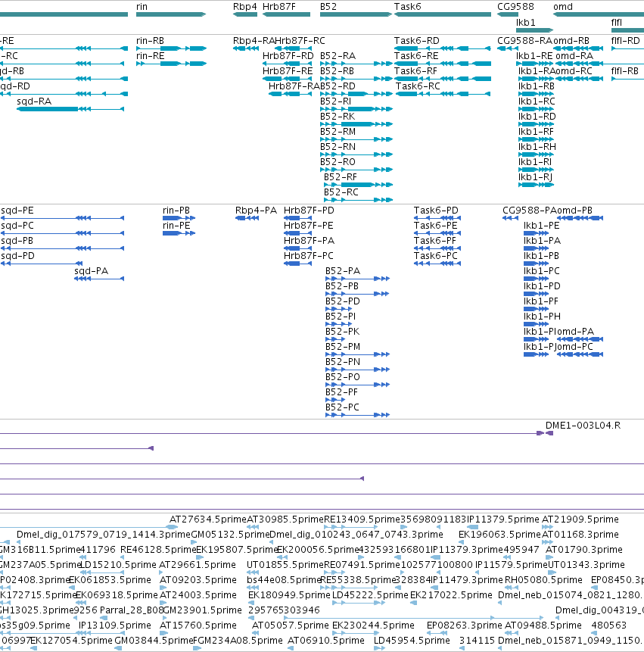644x652 pixels.
Task: Select transcript Ikb1-RJ
Action: pyautogui.click(x=536, y=185)
